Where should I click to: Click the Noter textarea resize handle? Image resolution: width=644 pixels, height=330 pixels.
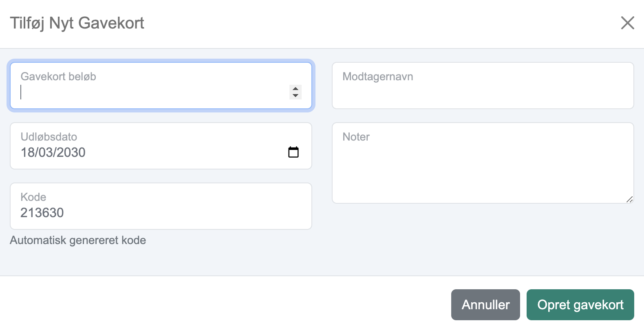pos(630,199)
